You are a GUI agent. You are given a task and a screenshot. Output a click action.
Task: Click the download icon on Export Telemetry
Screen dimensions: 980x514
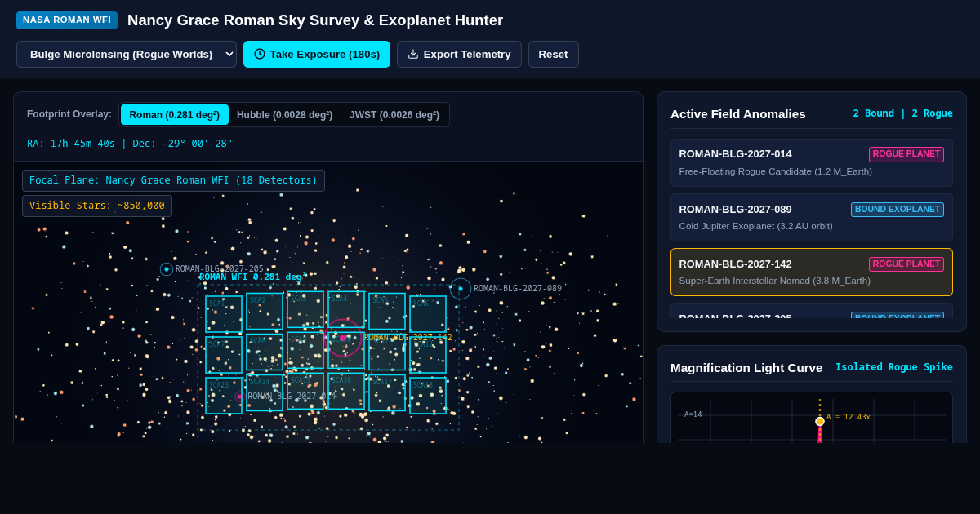(x=413, y=54)
